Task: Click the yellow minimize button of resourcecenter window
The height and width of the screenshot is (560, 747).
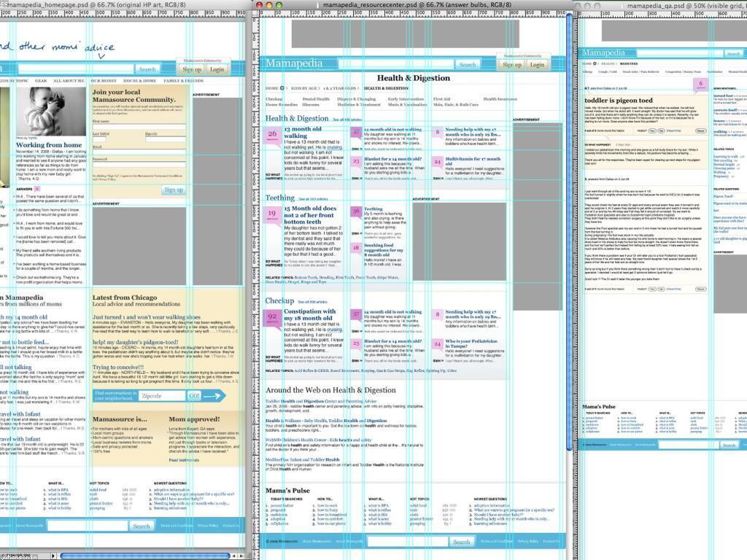Action: pyautogui.click(x=268, y=5)
